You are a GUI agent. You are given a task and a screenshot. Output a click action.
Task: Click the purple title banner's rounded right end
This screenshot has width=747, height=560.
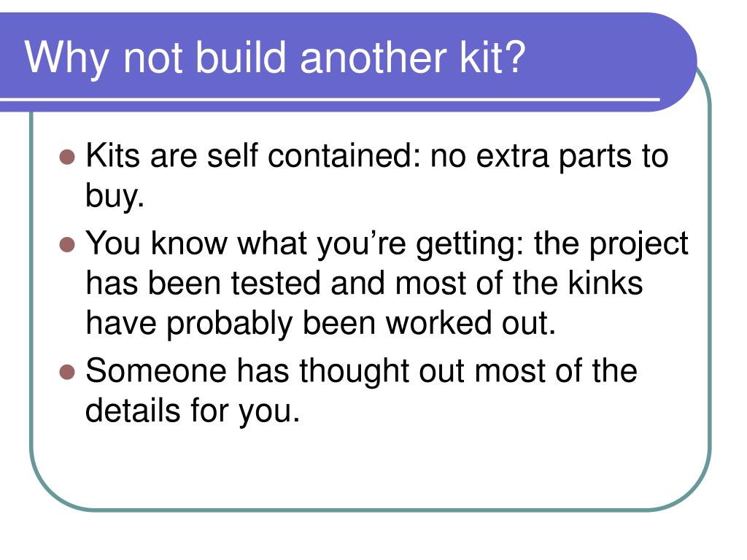point(676,62)
